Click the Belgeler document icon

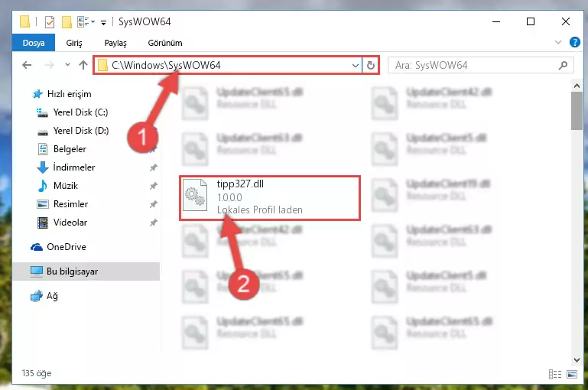(x=43, y=149)
